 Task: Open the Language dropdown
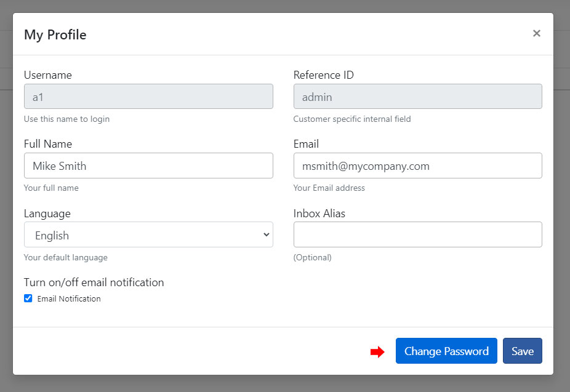pyautogui.click(x=148, y=234)
